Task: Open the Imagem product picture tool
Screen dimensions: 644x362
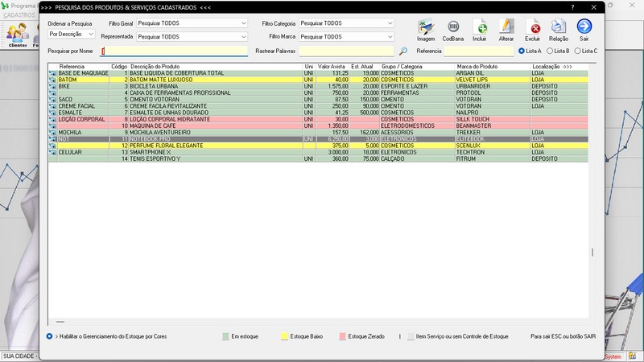Action: pos(426,30)
